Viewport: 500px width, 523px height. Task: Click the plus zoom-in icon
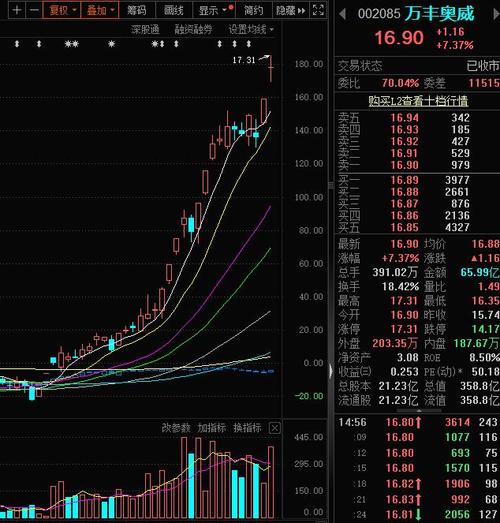(x=16, y=10)
